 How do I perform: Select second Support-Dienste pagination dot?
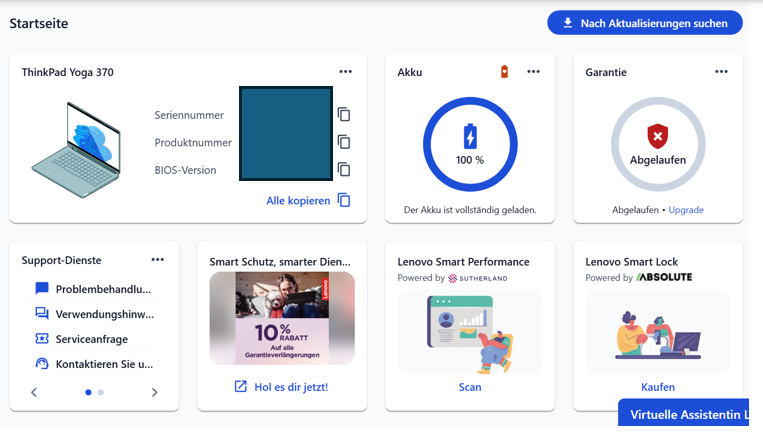100,392
